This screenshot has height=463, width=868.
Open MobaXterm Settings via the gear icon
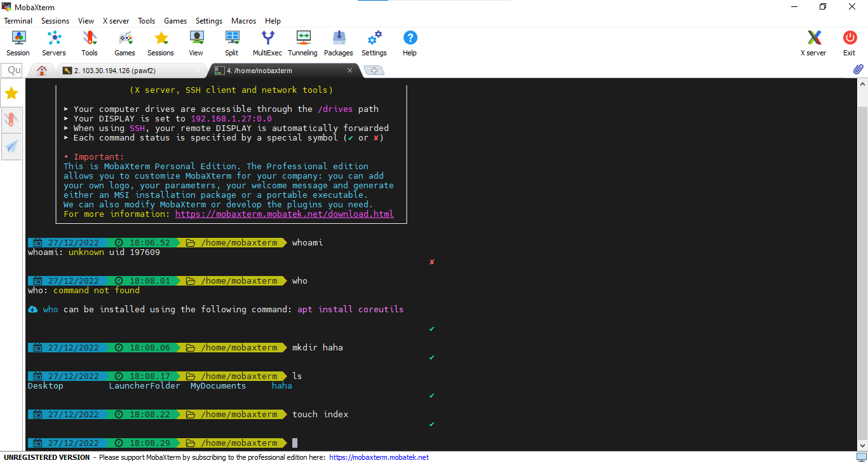(x=374, y=43)
